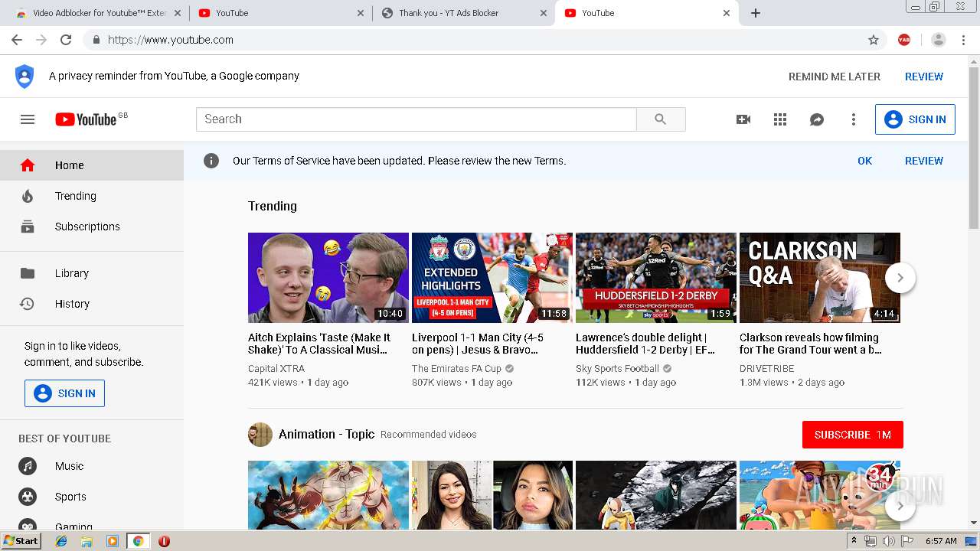Click the taskbar clock 6:57 AM
980x551 pixels.
941,541
